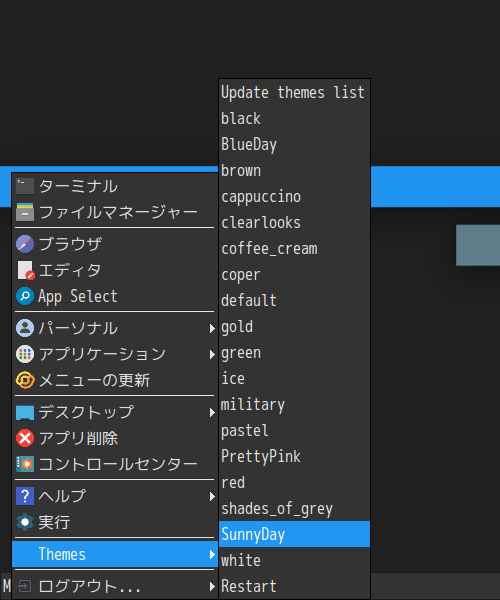
Task: Click the personal user avatar icon
Action: click(x=25, y=328)
